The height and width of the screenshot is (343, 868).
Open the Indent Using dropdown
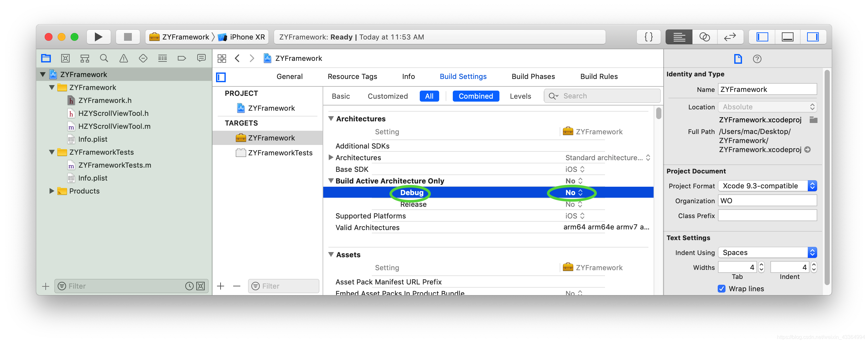coord(767,252)
